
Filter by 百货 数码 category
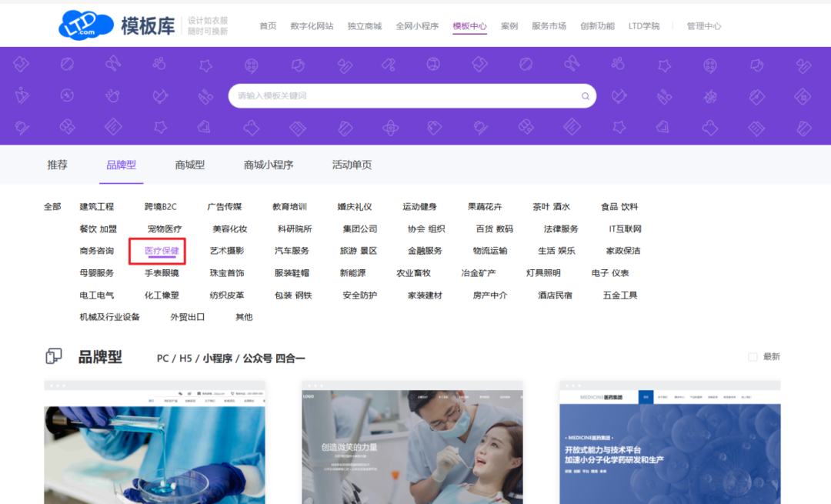(495, 229)
